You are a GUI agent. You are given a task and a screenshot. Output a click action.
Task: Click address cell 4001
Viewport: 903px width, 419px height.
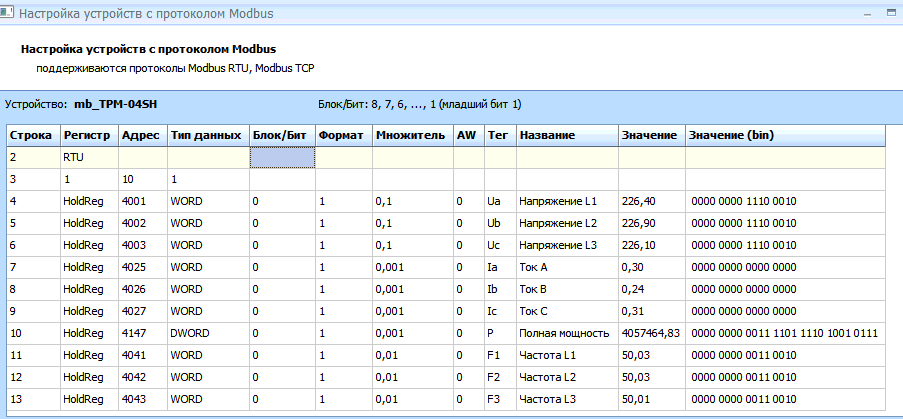pyautogui.click(x=141, y=201)
